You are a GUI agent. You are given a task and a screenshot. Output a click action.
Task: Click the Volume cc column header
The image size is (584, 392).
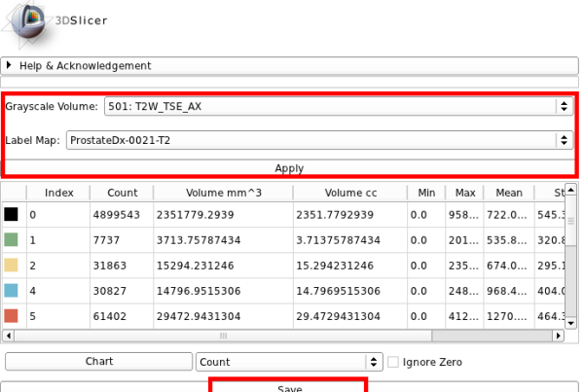350,193
